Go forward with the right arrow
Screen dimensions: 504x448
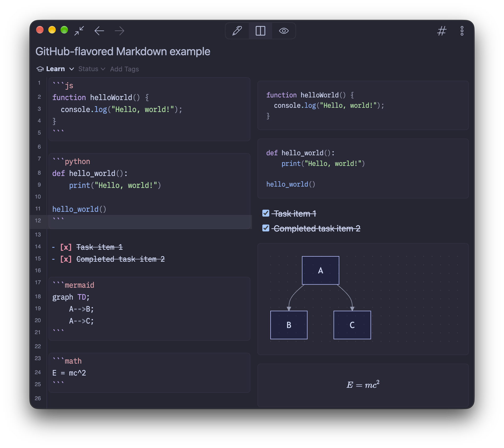(119, 31)
